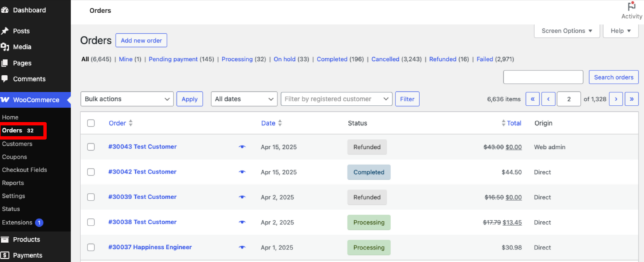This screenshot has height=262, width=644.
Task: Filter orders by Completed link
Action: (332, 59)
